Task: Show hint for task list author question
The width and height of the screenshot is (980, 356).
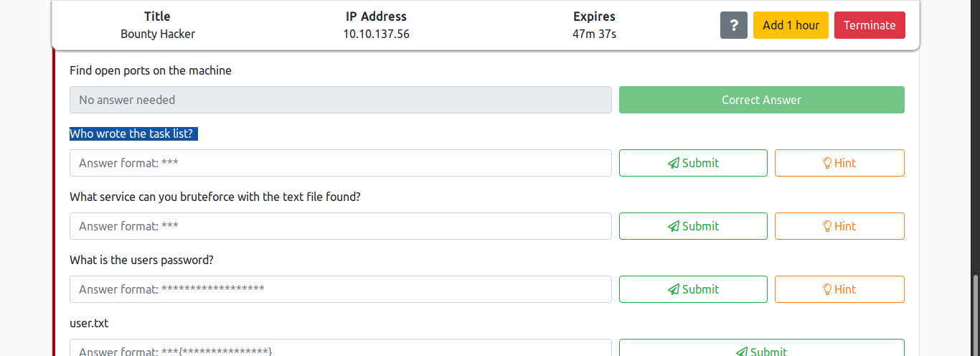Action: click(x=839, y=163)
